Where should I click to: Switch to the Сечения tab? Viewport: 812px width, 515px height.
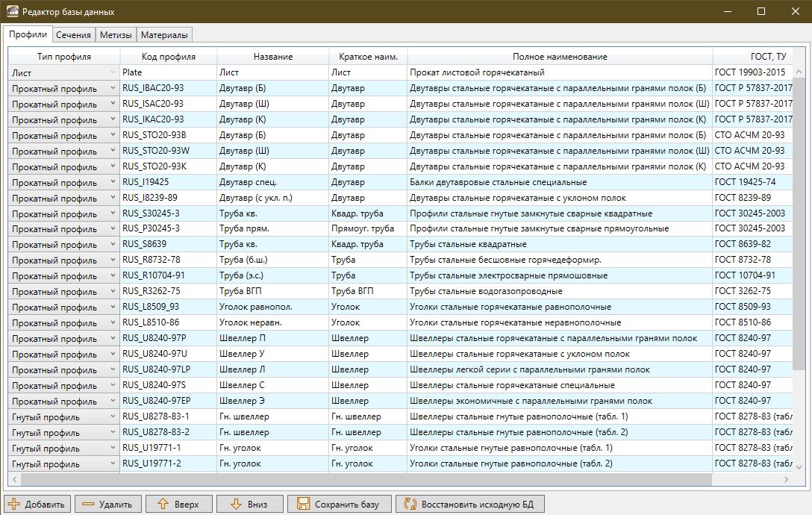click(73, 35)
